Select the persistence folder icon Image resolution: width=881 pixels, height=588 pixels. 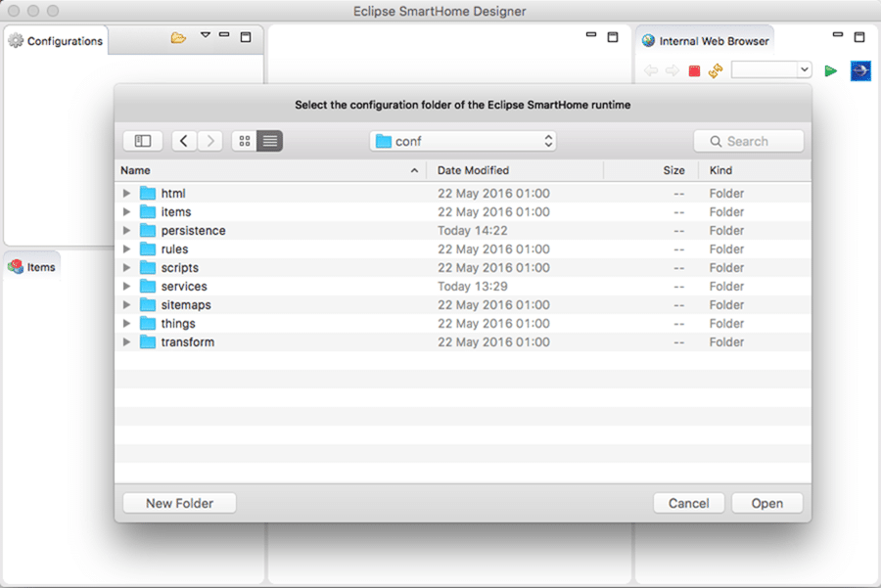[x=148, y=230]
